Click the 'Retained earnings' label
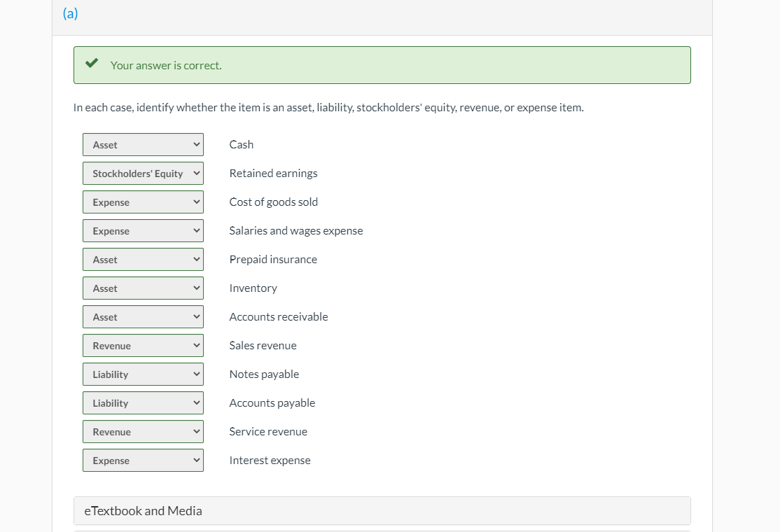Image resolution: width=780 pixels, height=532 pixels. (273, 174)
